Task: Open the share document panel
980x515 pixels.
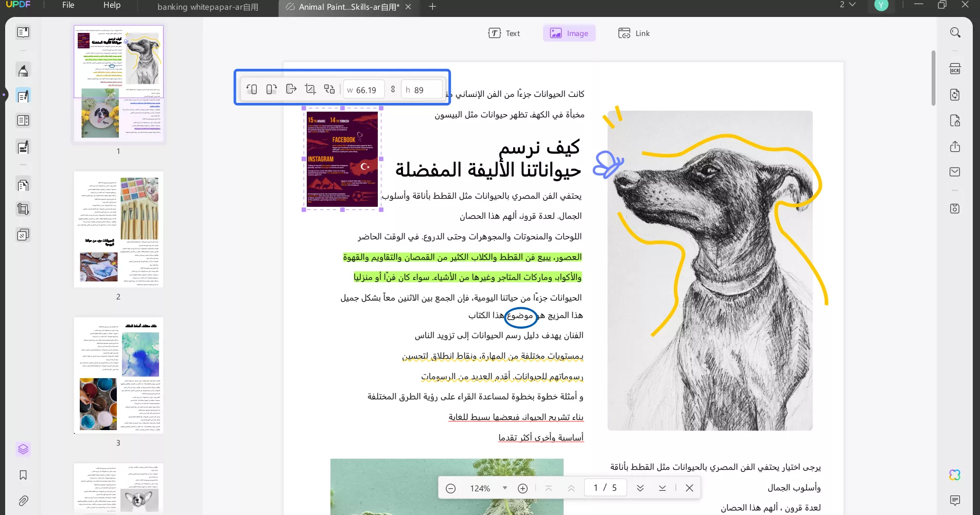Action: [x=955, y=147]
